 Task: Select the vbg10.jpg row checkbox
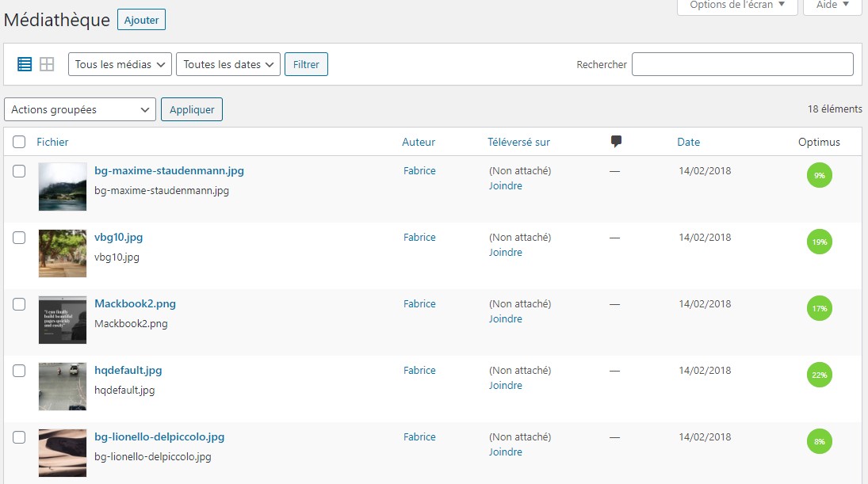pos(19,237)
